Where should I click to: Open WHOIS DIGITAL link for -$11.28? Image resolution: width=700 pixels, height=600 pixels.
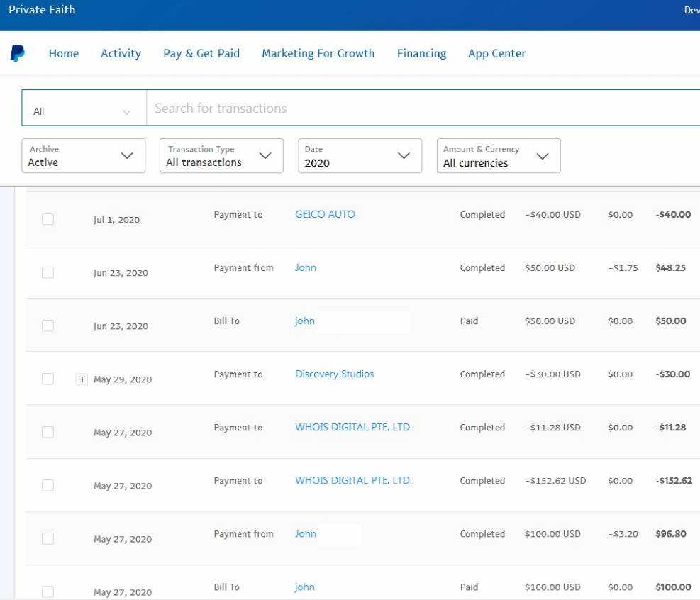coord(354,427)
